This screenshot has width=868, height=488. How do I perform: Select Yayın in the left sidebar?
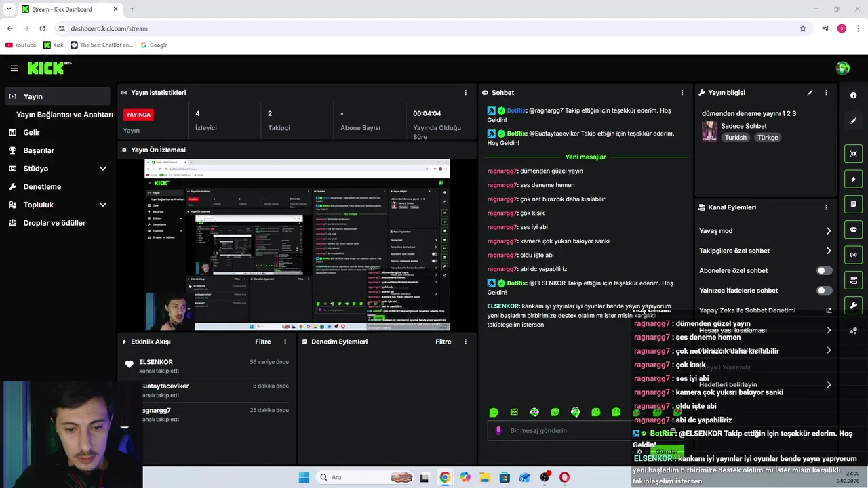(x=58, y=96)
